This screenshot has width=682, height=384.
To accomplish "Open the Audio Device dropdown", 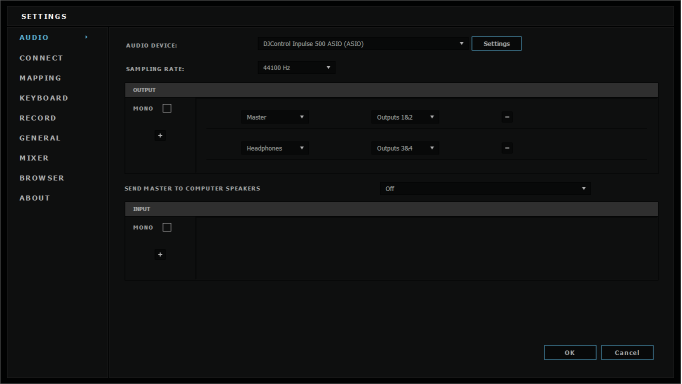I will 363,43.
